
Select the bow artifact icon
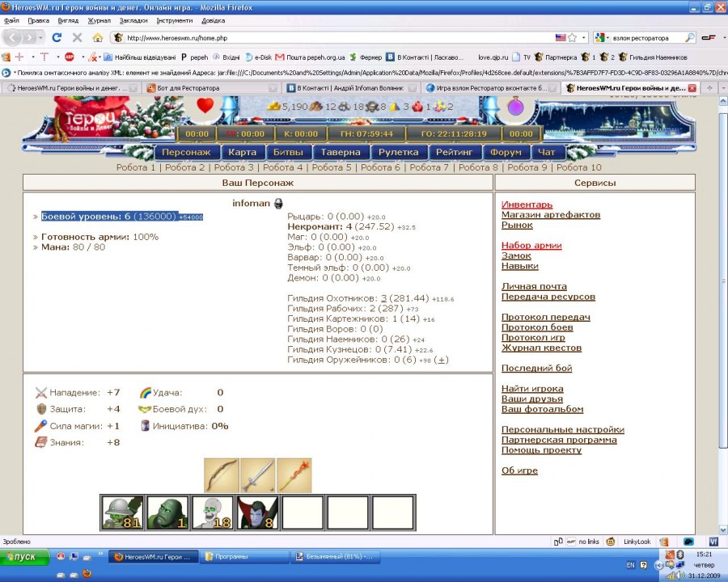pos(222,475)
